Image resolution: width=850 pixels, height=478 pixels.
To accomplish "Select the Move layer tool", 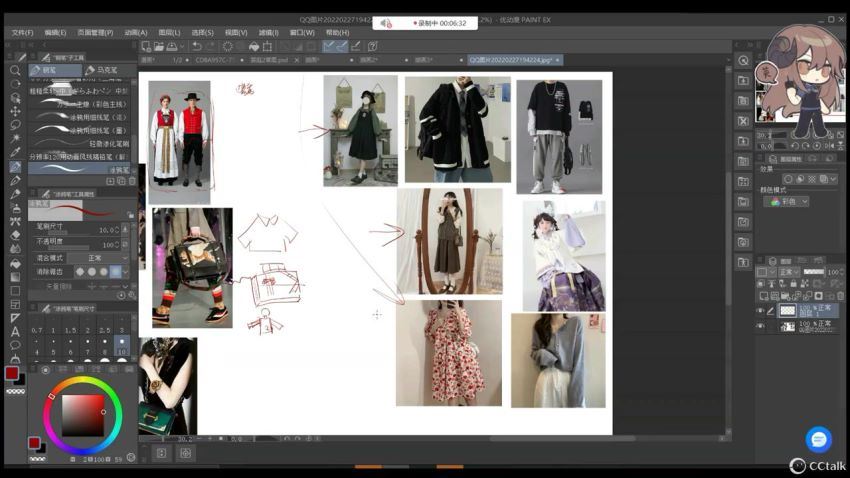I will 15,111.
